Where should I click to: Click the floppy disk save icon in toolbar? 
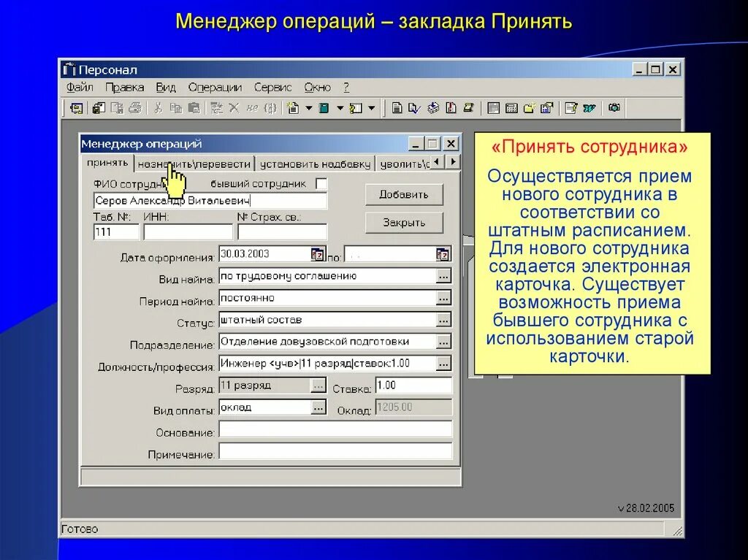point(99,108)
